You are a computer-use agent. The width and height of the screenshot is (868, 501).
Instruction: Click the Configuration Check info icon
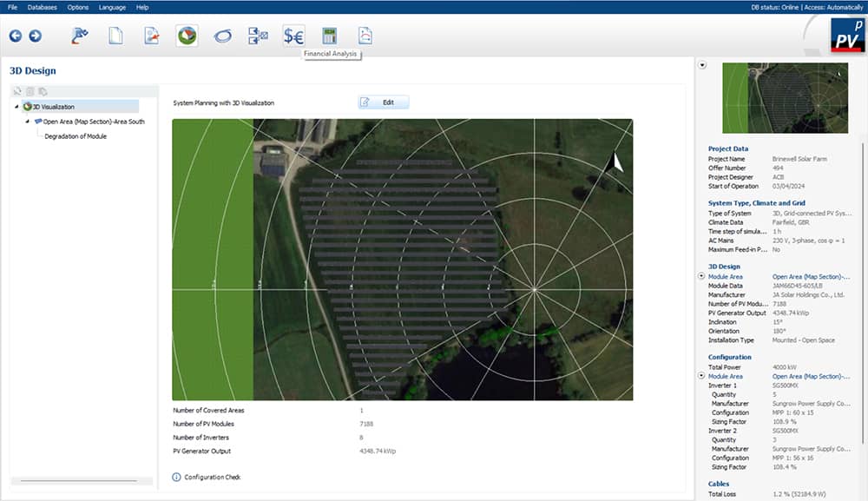177,477
